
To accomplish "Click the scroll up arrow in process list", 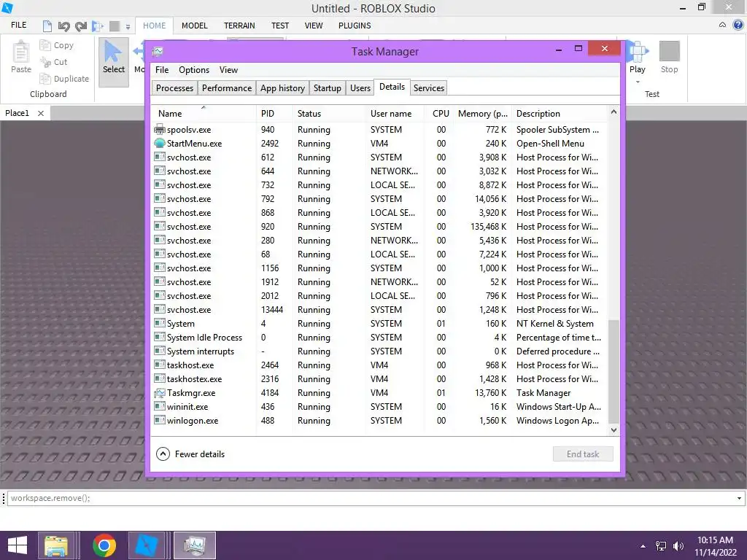I will [614, 112].
